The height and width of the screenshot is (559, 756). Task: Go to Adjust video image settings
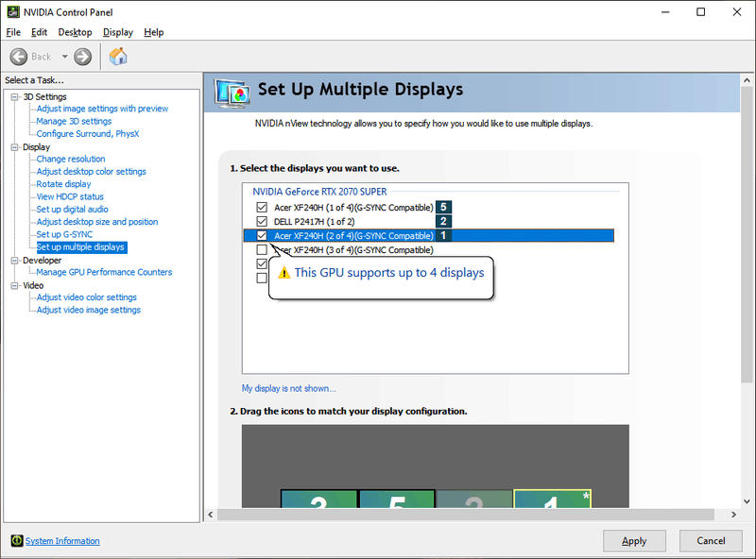pos(89,310)
